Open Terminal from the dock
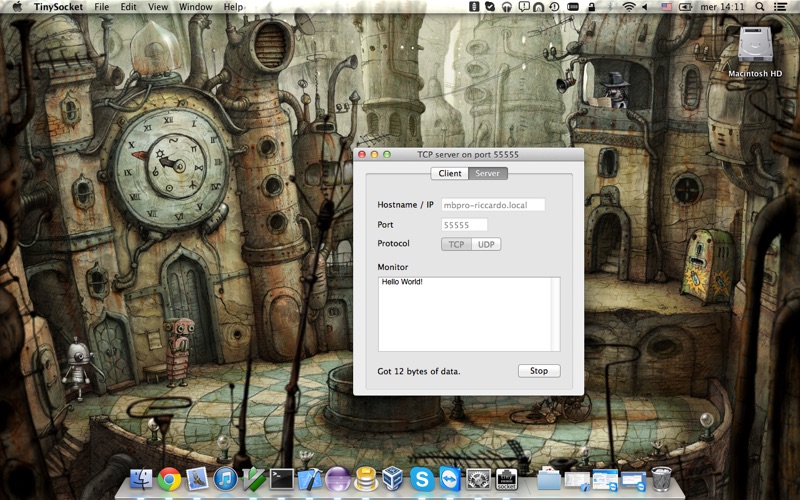The image size is (800, 500). click(281, 480)
